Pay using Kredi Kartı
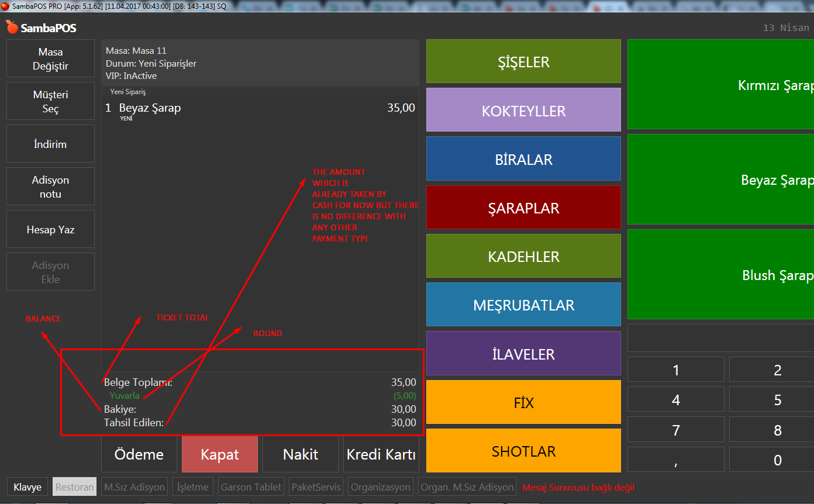814x504 pixels. 381,454
